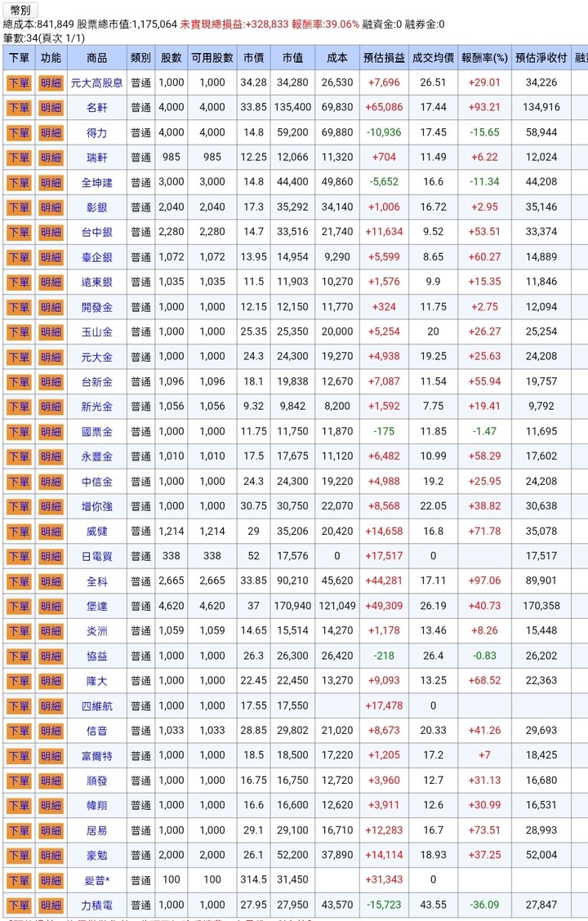Open the 台中銀 stock link

point(97,232)
